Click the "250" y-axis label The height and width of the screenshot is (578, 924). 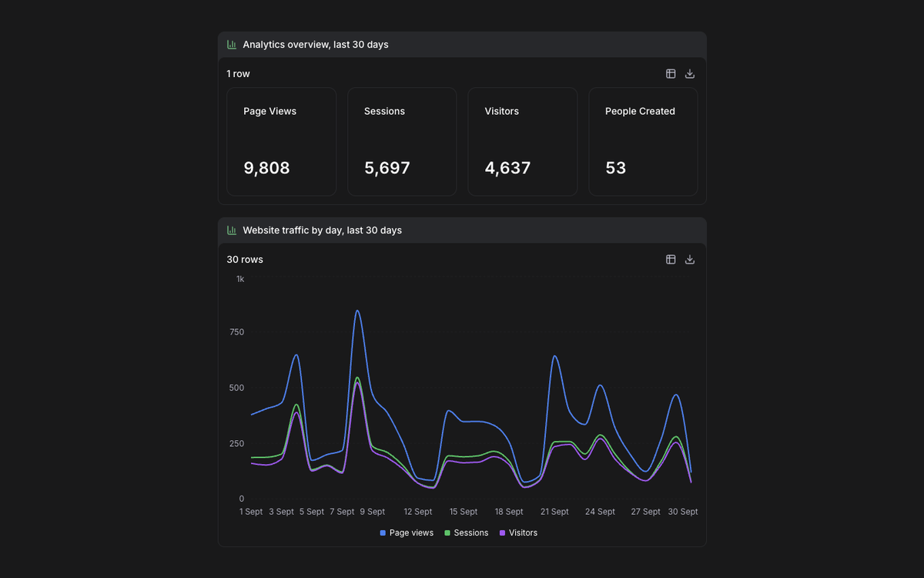coord(236,443)
